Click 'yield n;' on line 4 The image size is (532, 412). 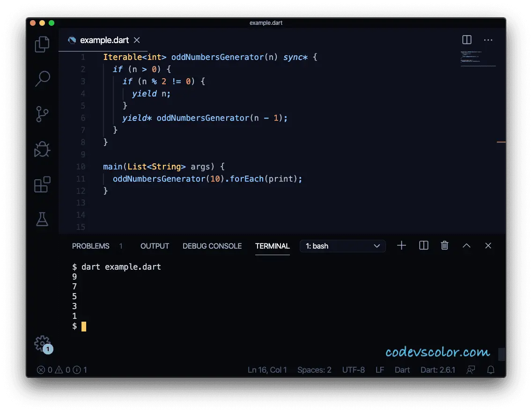pyautogui.click(x=151, y=94)
